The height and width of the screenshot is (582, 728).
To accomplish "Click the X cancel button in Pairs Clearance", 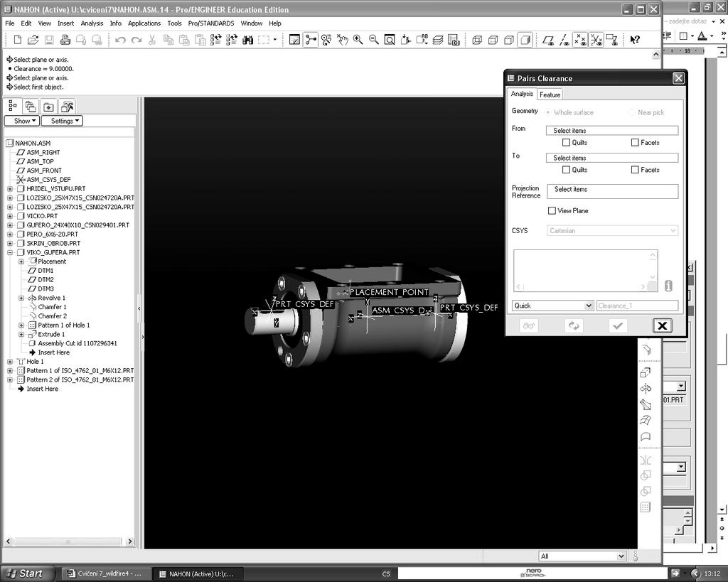I will click(662, 325).
